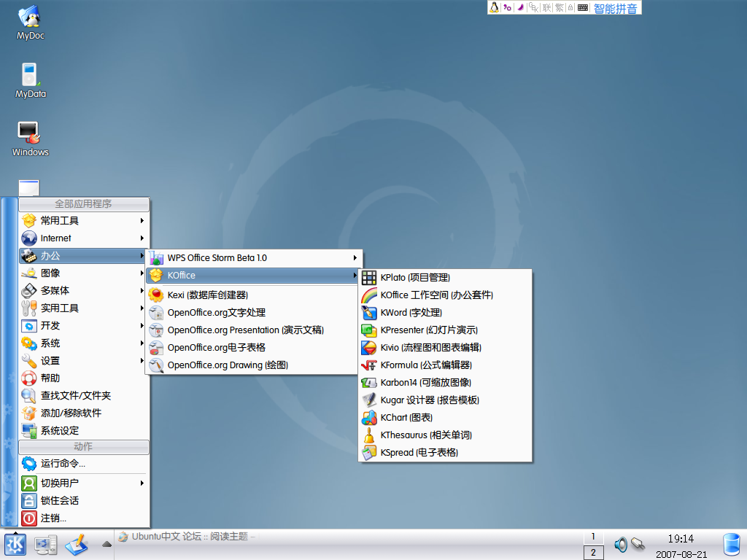Launch KOffice Workspace rainbow icon
The image size is (747, 560).
368,295
